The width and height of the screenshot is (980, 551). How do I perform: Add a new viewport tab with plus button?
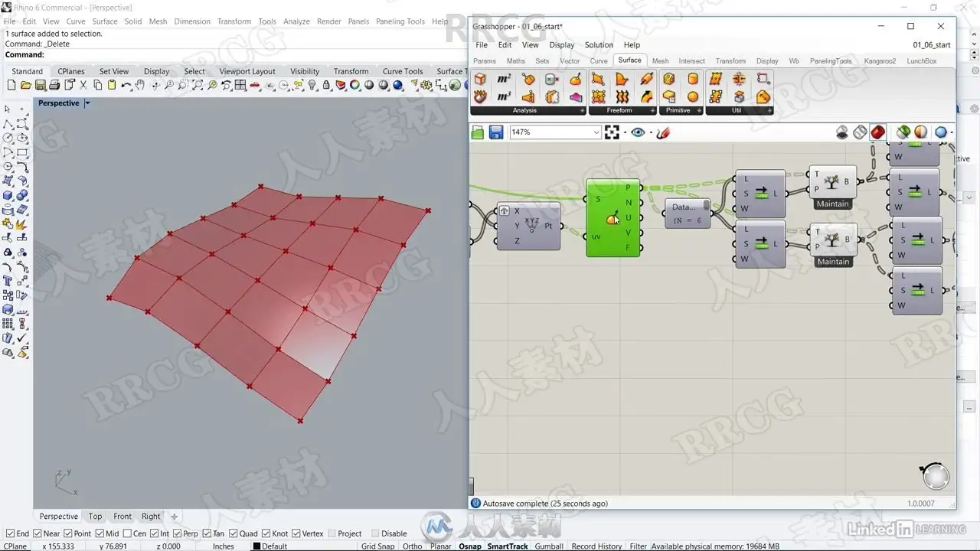(174, 517)
